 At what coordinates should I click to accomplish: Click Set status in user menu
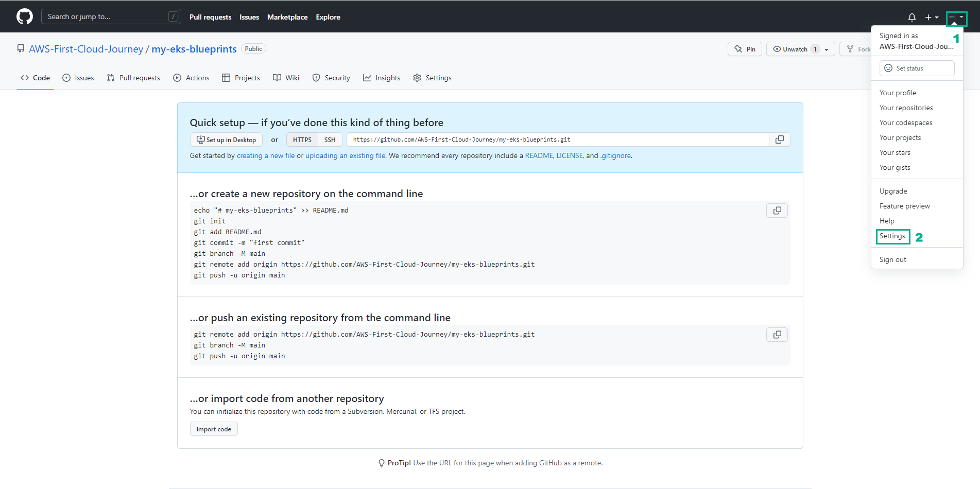917,68
